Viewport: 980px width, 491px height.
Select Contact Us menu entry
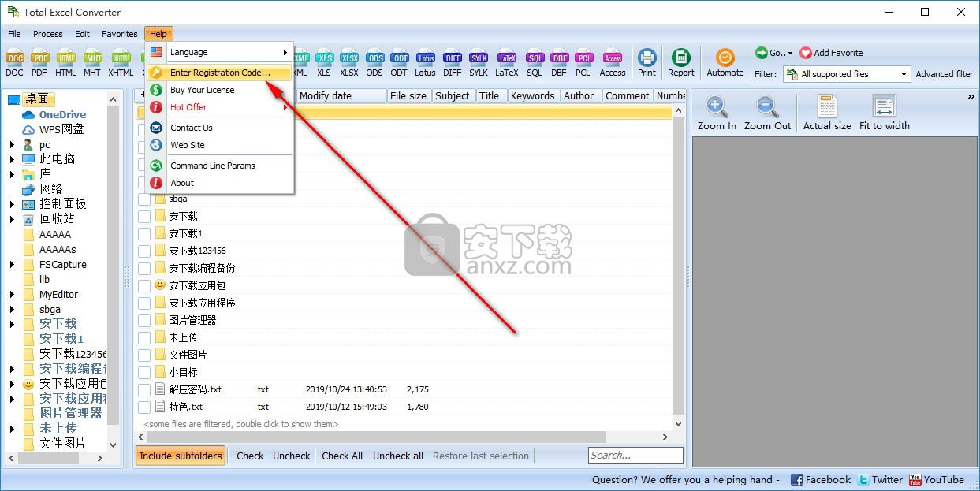[x=219, y=128]
